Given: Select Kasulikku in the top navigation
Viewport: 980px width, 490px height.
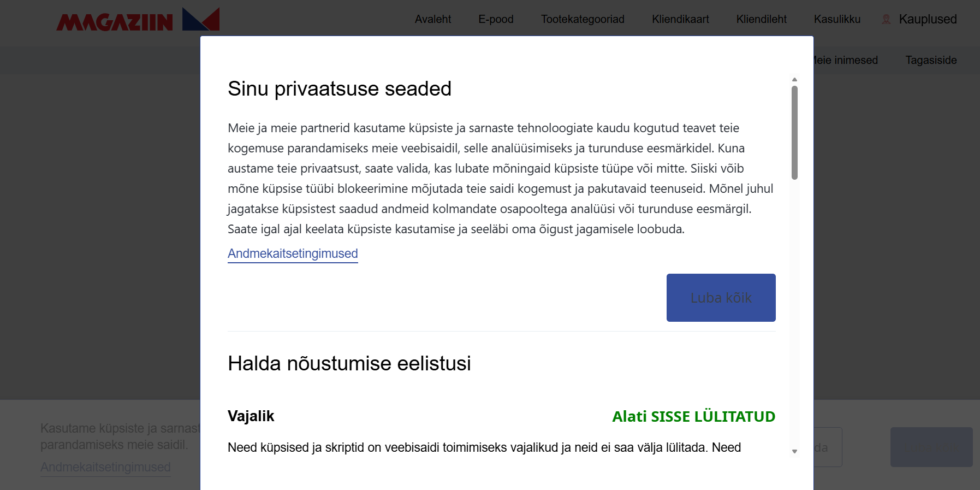Looking at the screenshot, I should coord(837,19).
